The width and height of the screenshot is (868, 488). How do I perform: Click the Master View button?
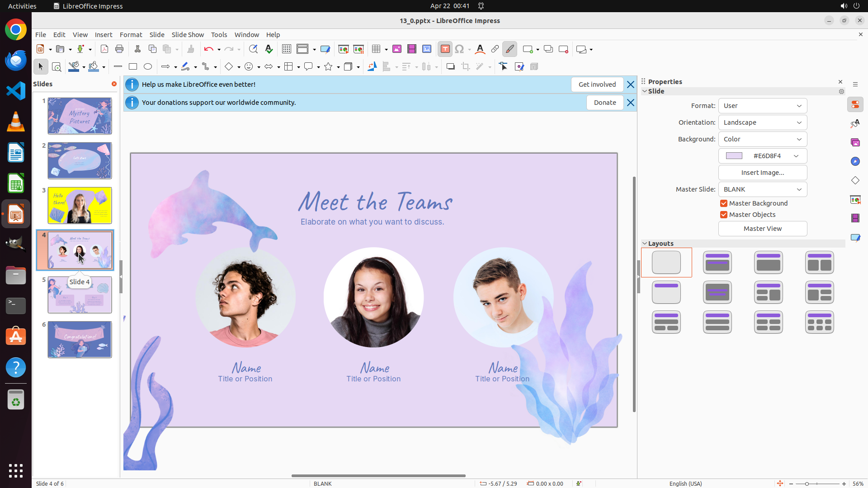point(762,229)
